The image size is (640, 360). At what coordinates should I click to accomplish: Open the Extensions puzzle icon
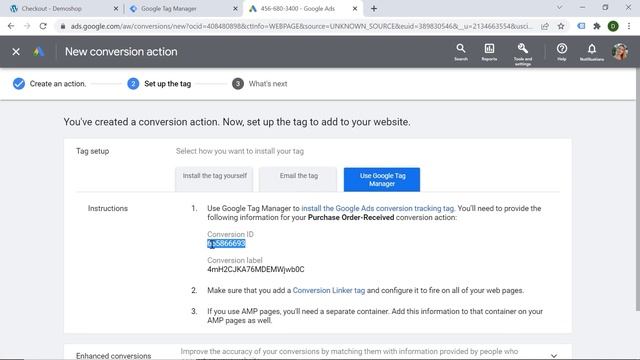pyautogui.click(x=597, y=26)
